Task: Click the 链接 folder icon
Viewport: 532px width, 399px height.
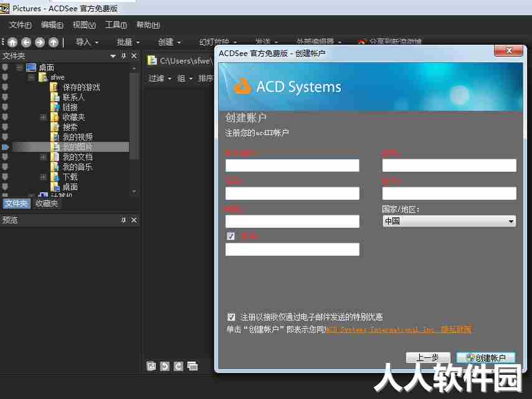Action: point(55,107)
